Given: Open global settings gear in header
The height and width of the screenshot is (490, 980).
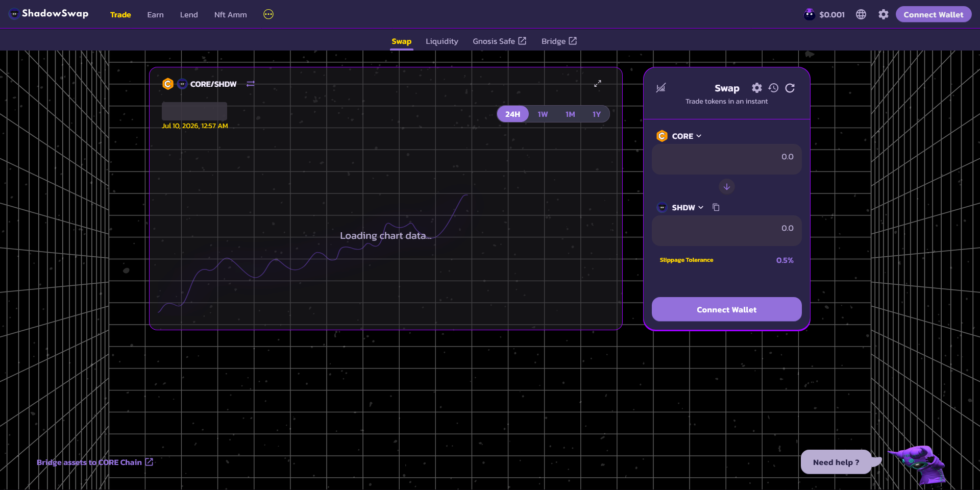Looking at the screenshot, I should (x=884, y=14).
